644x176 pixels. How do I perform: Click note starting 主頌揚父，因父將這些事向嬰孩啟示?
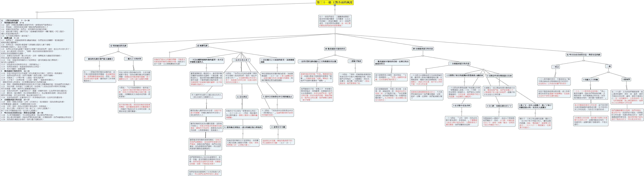pyautogui.click(x=499, y=91)
